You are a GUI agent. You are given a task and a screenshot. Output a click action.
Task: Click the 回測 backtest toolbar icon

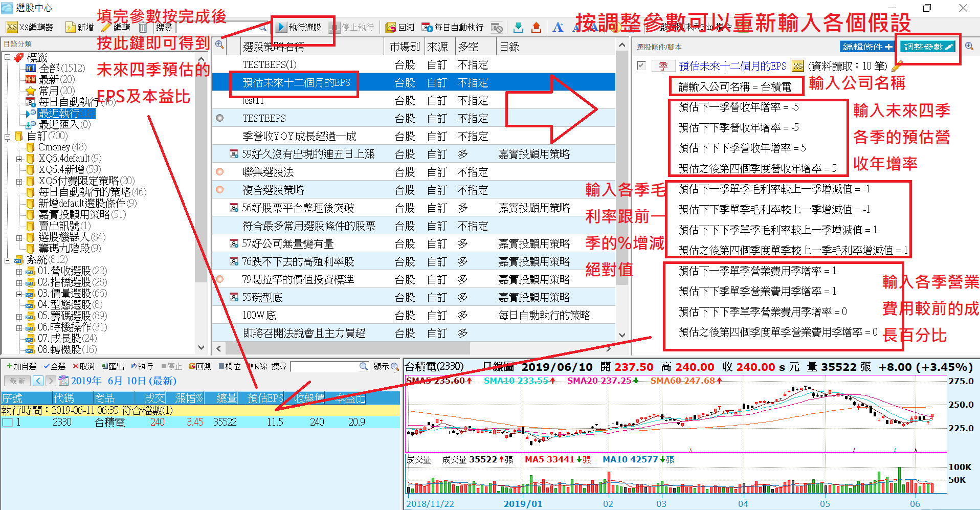(391, 27)
